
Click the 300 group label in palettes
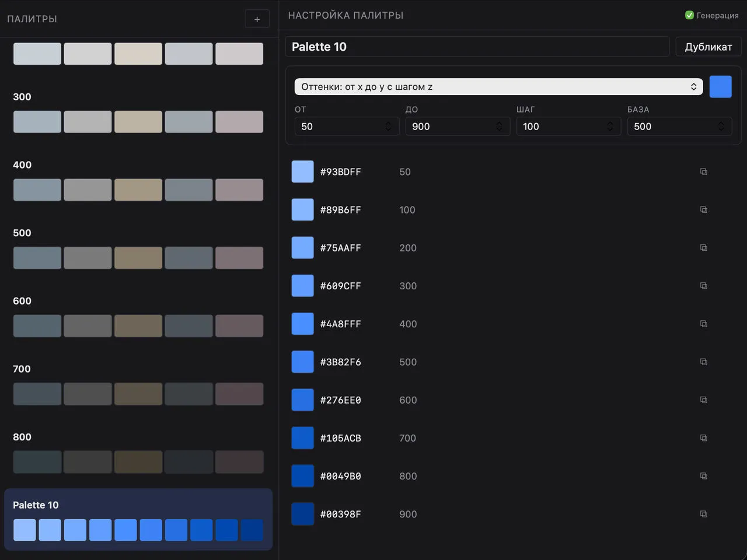(22, 97)
